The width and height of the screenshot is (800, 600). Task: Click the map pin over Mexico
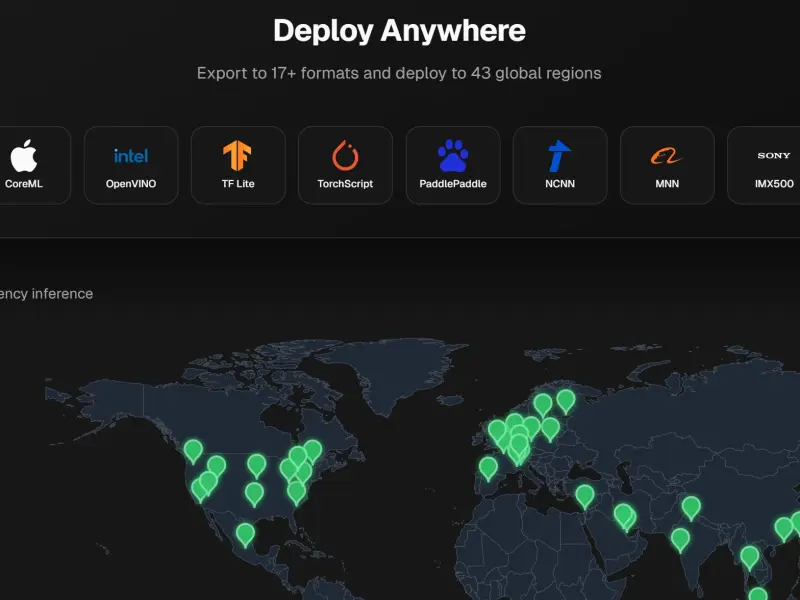(x=245, y=535)
